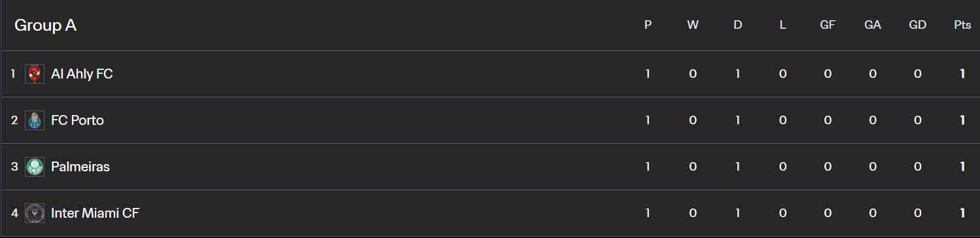Open the Al Ahly FC team link
The width and height of the screenshot is (980, 238).
click(82, 74)
